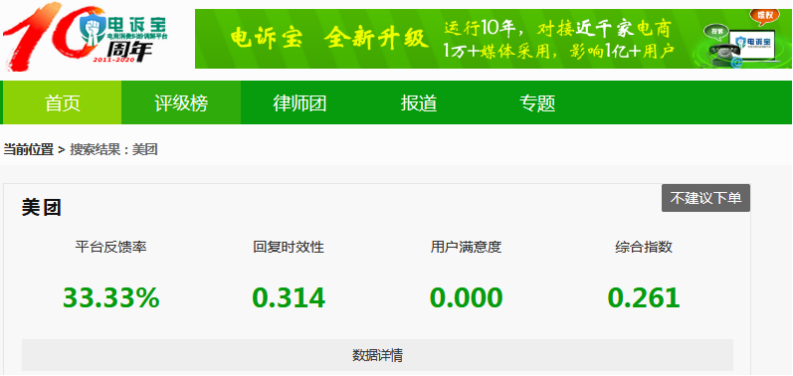
Task: Click the 电诉宝 10周年 logo
Action: coord(85,37)
